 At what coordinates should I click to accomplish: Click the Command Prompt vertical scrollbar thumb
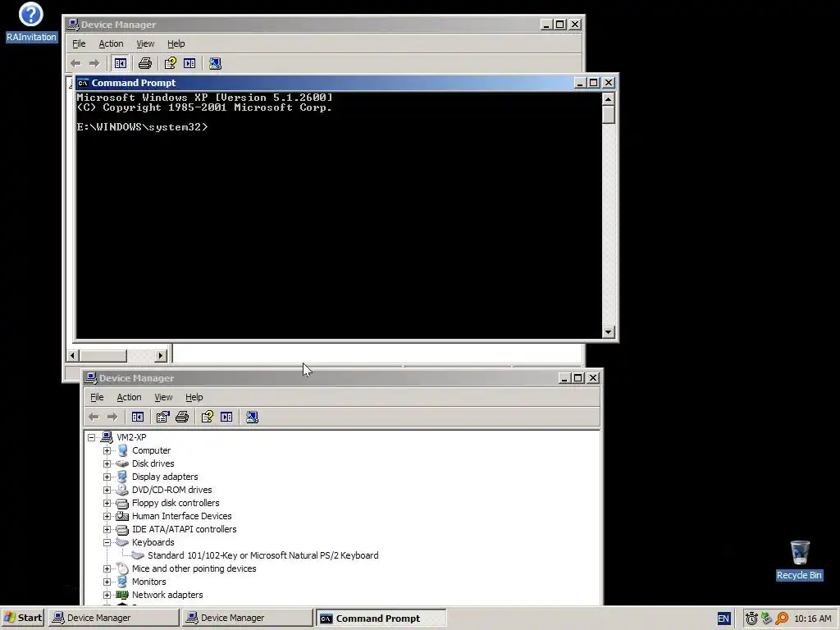coord(608,115)
